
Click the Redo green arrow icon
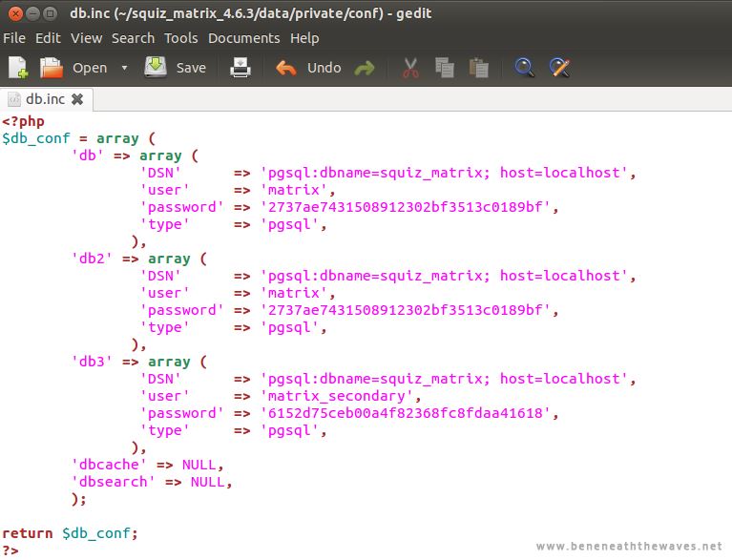(x=365, y=69)
